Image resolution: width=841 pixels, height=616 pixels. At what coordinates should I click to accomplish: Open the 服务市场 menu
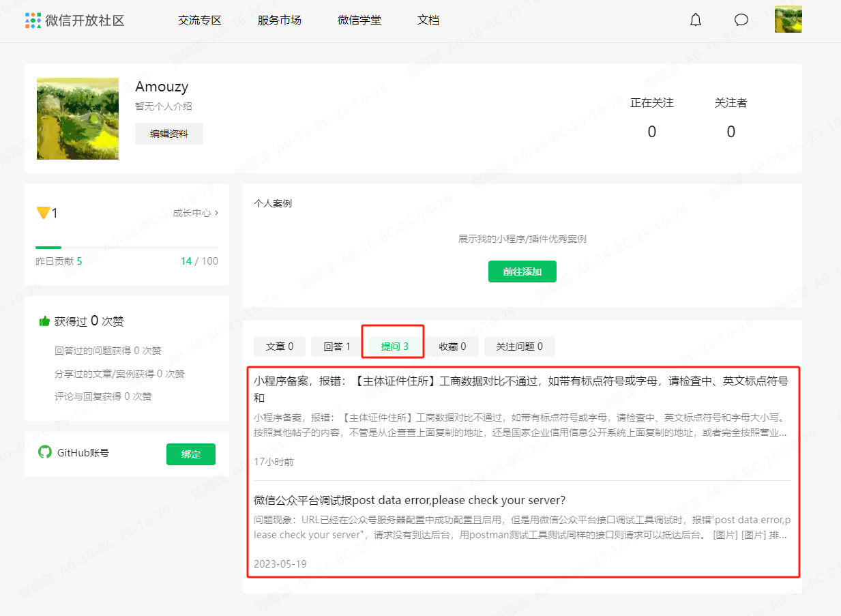[280, 20]
